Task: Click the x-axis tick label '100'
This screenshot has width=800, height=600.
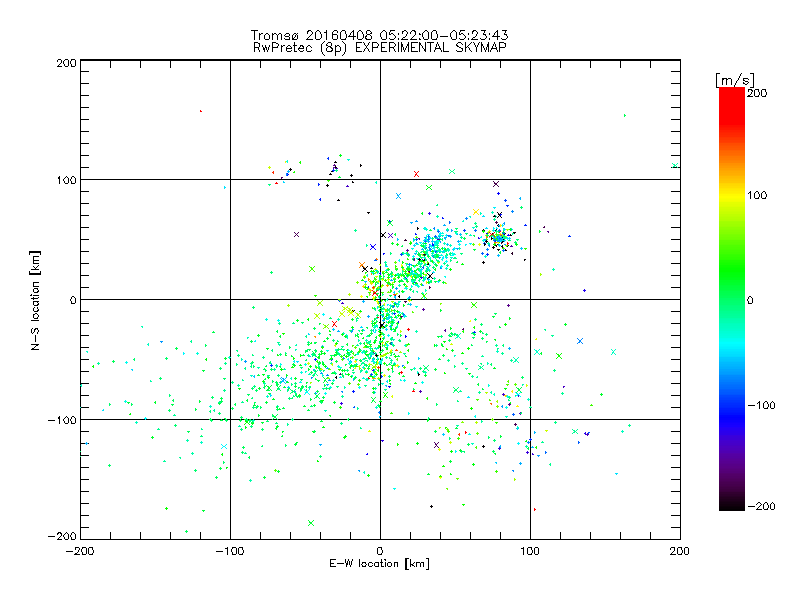Action: coord(530,551)
